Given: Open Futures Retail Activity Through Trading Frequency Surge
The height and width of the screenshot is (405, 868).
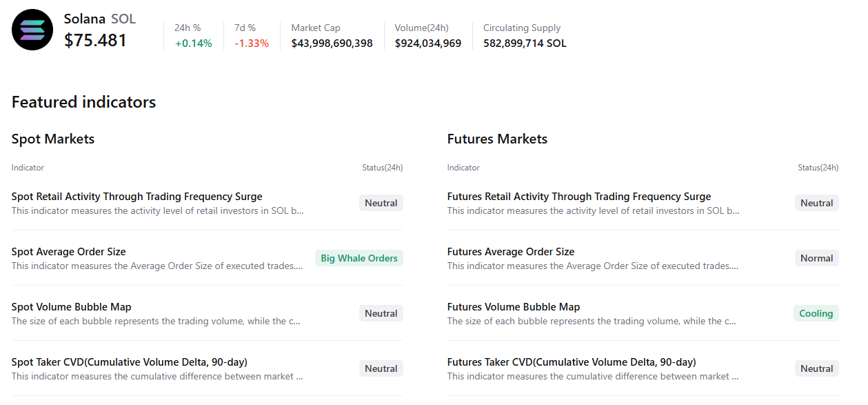Looking at the screenshot, I should [x=579, y=197].
